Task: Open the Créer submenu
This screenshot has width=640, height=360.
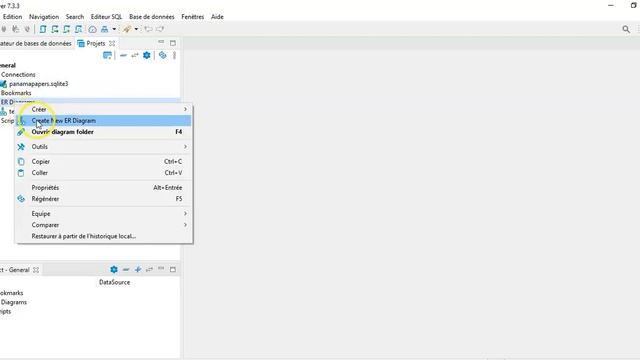Action: click(103, 109)
